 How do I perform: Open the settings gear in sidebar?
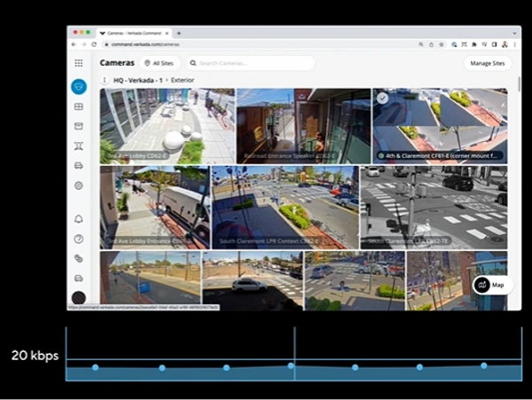click(78, 185)
